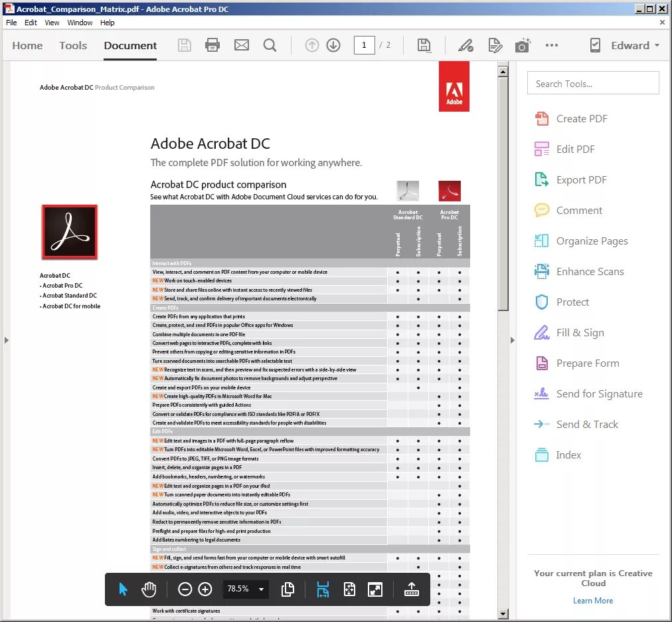Choose the Hand pan tool
Image resolution: width=672 pixels, height=622 pixels.
coord(149,589)
